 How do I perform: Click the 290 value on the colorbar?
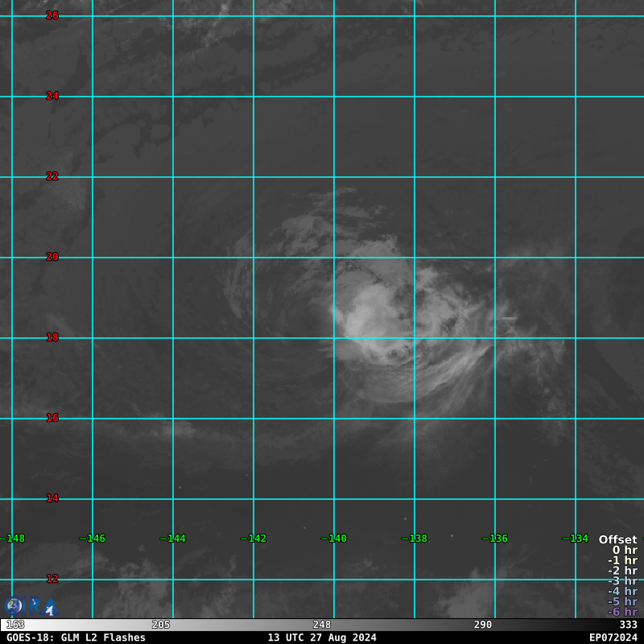pyautogui.click(x=483, y=625)
